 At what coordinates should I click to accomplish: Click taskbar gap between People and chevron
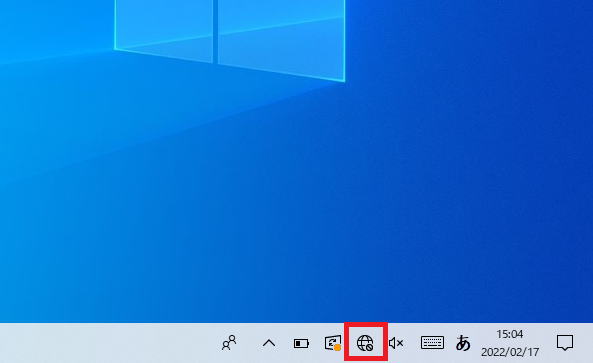click(250, 343)
